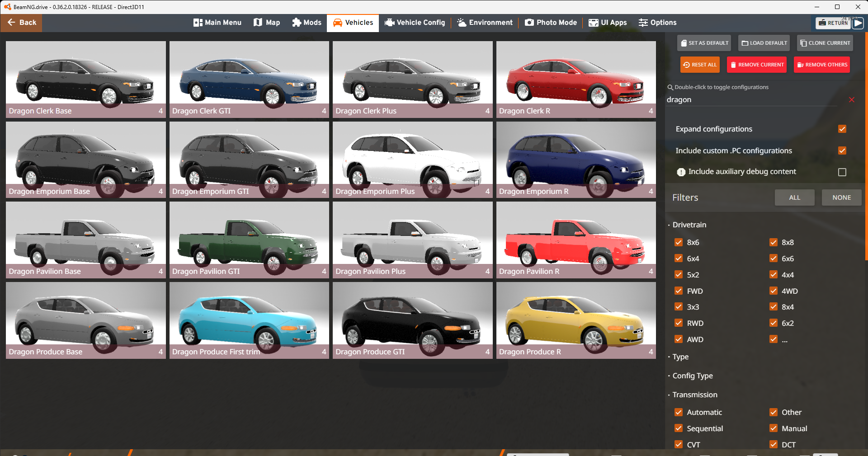Click the search magnifier icon
Image resolution: width=868 pixels, height=456 pixels.
(670, 87)
